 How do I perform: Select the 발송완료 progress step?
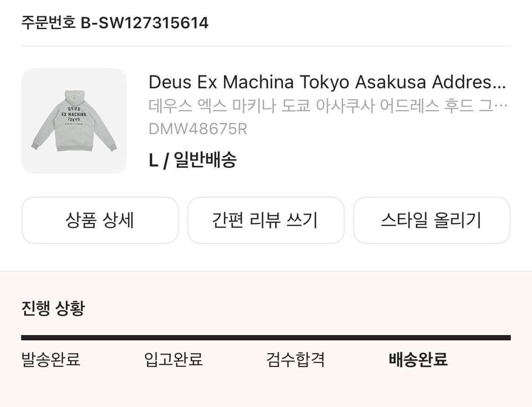[51, 360]
